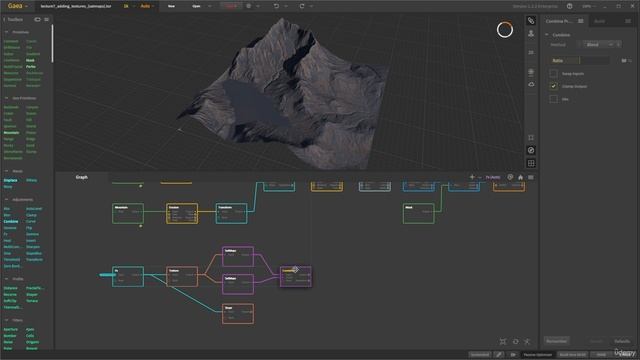Click the target icon in graph toolbar
The image size is (640, 360).
click(510, 177)
